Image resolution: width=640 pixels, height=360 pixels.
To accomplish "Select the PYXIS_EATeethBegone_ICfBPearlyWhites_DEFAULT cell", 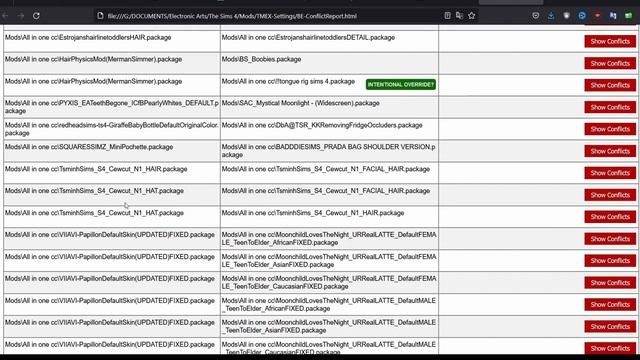I will [112, 107].
